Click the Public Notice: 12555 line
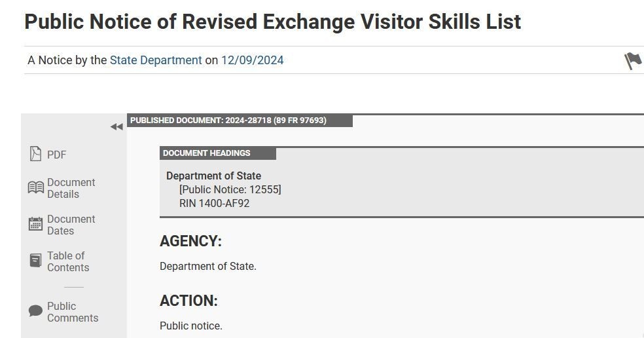 point(230,189)
